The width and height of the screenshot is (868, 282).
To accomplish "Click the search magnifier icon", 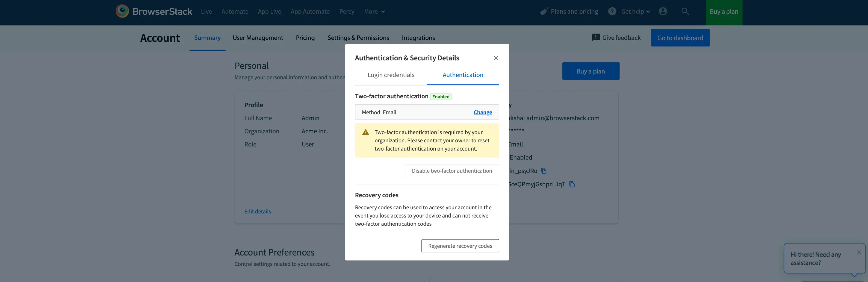I will (685, 11).
